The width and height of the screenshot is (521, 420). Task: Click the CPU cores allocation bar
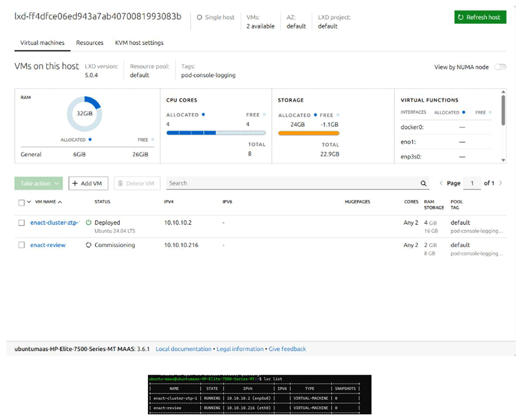[216, 133]
